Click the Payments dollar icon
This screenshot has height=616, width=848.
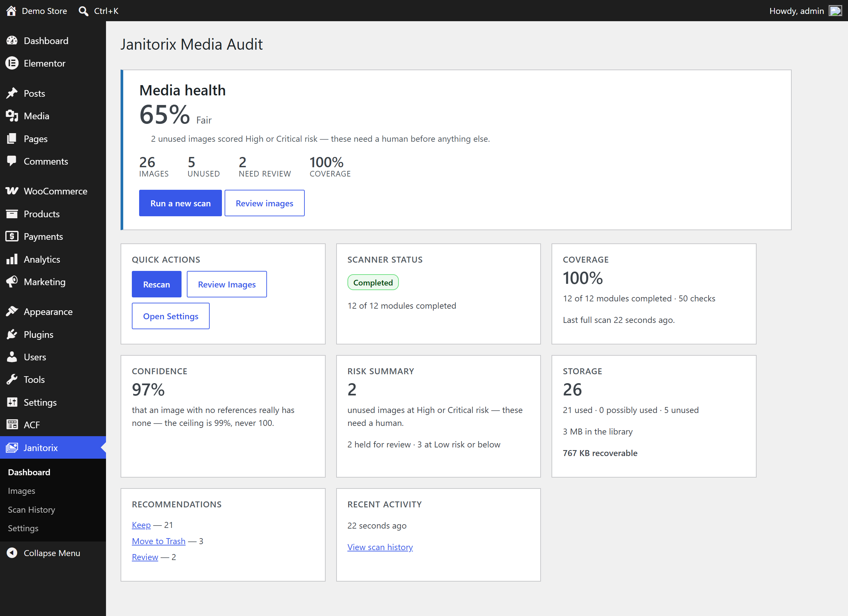point(12,236)
